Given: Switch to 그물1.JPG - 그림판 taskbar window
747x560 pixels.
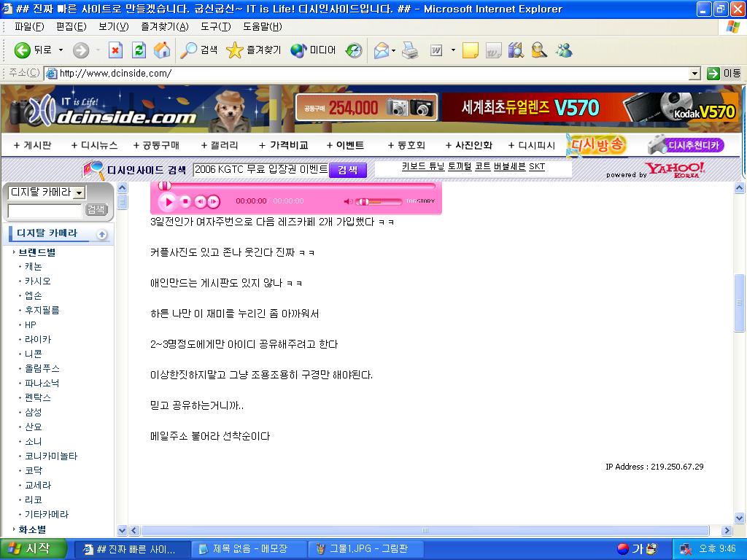Looking at the screenshot, I should pyautogui.click(x=367, y=550).
